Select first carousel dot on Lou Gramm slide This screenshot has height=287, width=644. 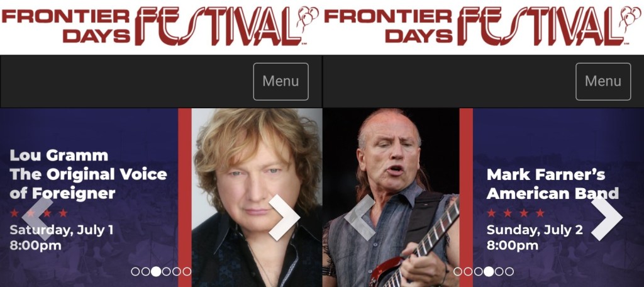tap(135, 271)
